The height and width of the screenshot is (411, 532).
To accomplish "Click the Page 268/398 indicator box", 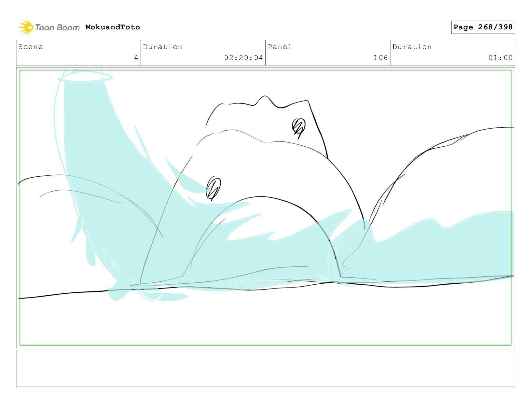I will (x=483, y=27).
